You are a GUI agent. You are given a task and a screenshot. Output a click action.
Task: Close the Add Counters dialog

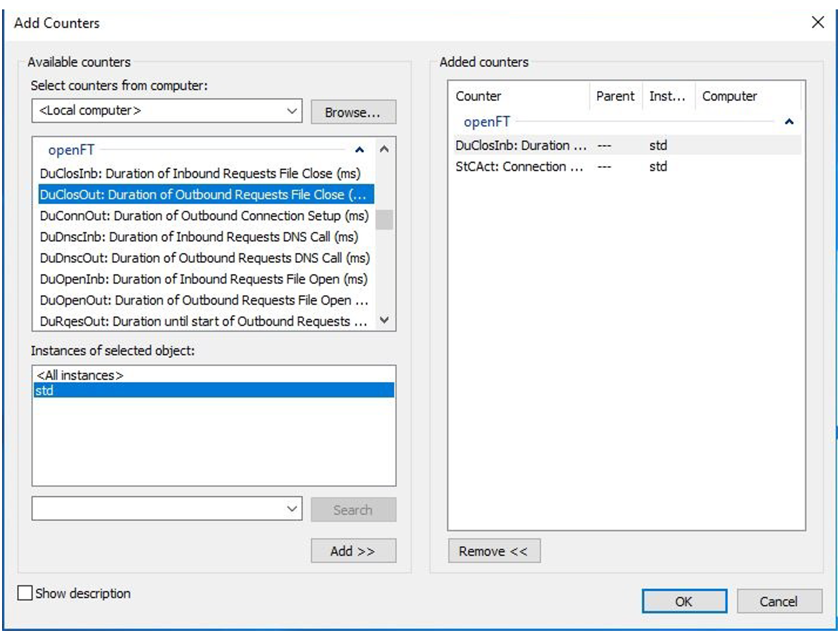(817, 22)
